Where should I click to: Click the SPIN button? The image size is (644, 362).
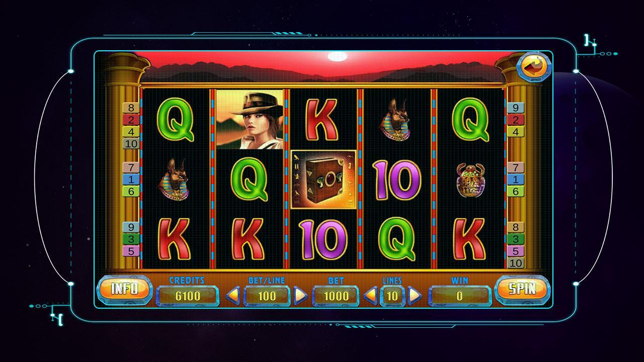[x=521, y=290]
